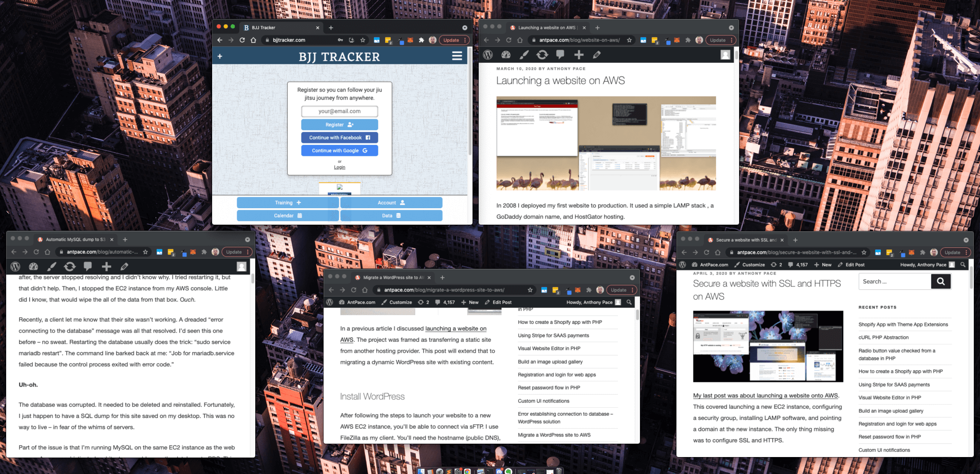The width and height of the screenshot is (980, 474).
Task: Click the WordPress logo in Launching a website on AWS window
Action: tap(488, 54)
